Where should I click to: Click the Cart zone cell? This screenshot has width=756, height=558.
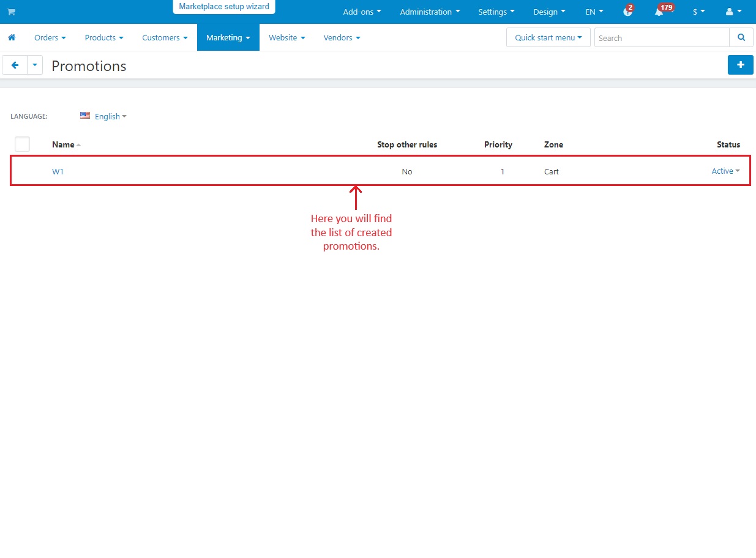click(552, 172)
